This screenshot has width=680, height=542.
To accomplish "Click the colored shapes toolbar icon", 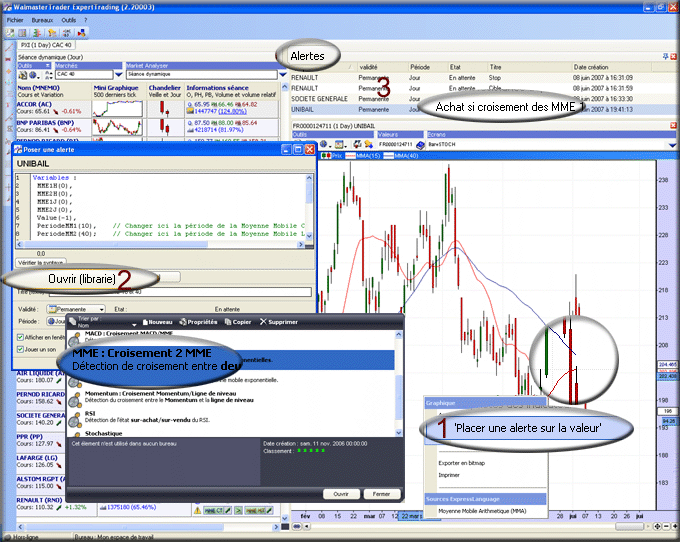I will click(x=82, y=33).
